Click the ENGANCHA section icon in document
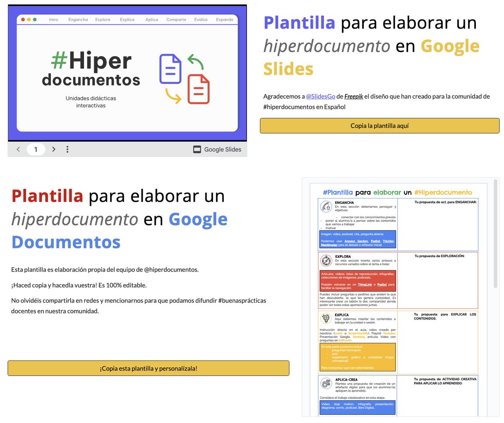This screenshot has height=423, width=504. click(x=326, y=206)
